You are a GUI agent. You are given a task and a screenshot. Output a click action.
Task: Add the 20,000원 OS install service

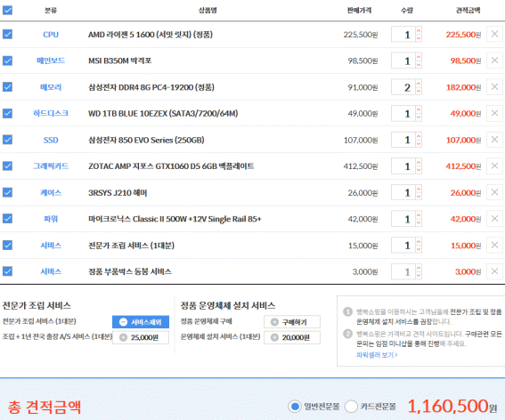pos(292,337)
